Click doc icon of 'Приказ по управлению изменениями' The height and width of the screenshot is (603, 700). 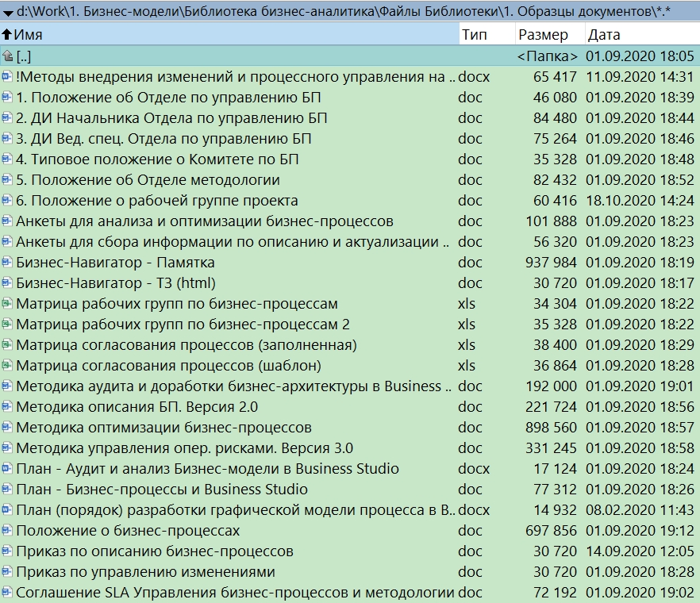[6, 571]
